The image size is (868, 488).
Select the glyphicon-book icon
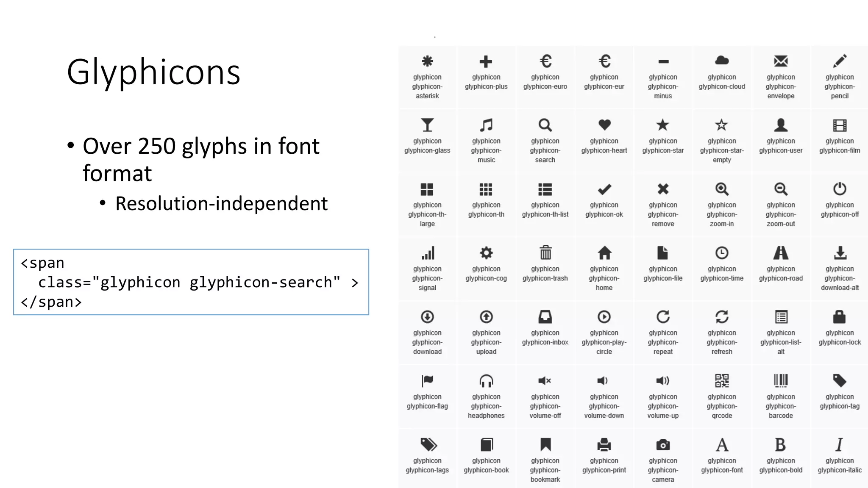(487, 445)
